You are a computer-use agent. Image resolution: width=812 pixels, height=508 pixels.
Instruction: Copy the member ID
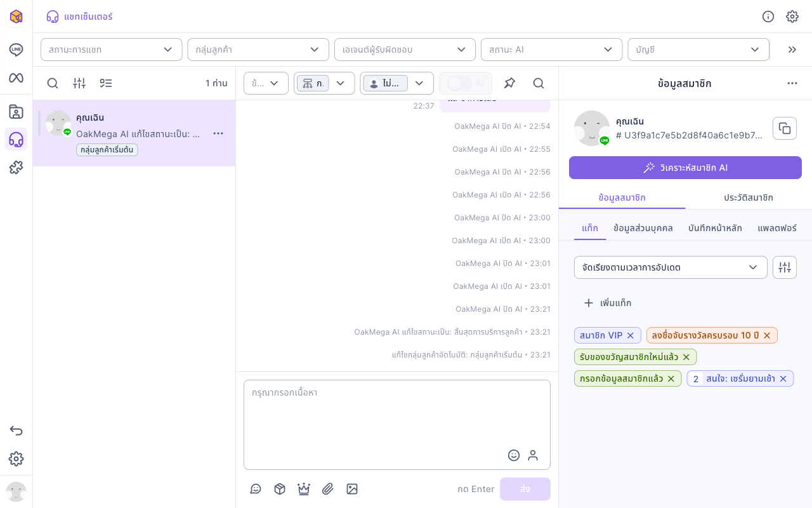point(785,128)
